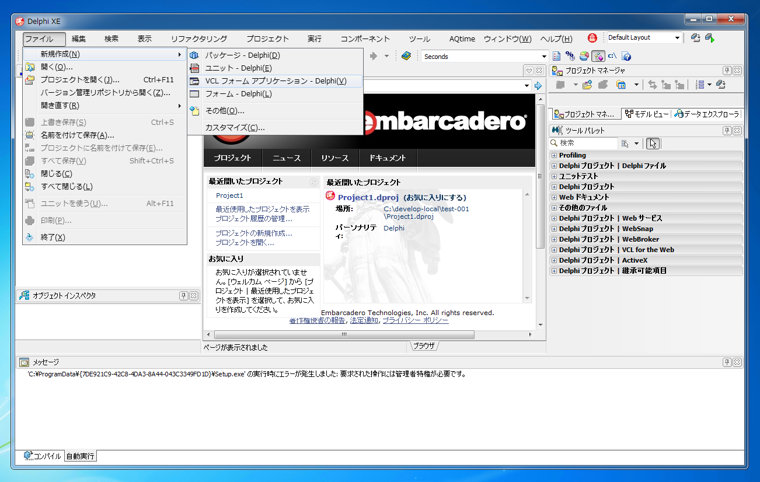760x482 pixels.
Task: Click the Save Desktop layout icon
Action: pos(695,38)
